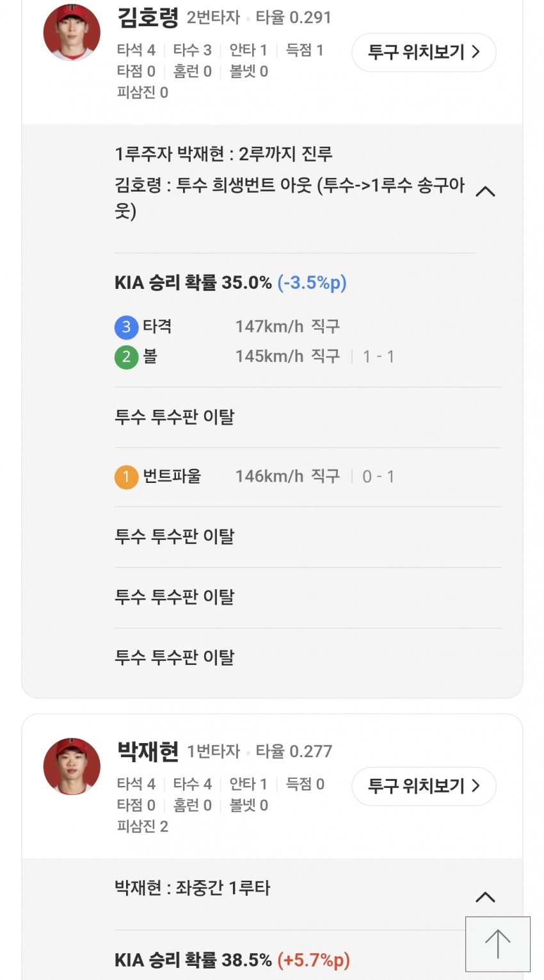Open 투구 위치보기 for 박재현

click(424, 786)
